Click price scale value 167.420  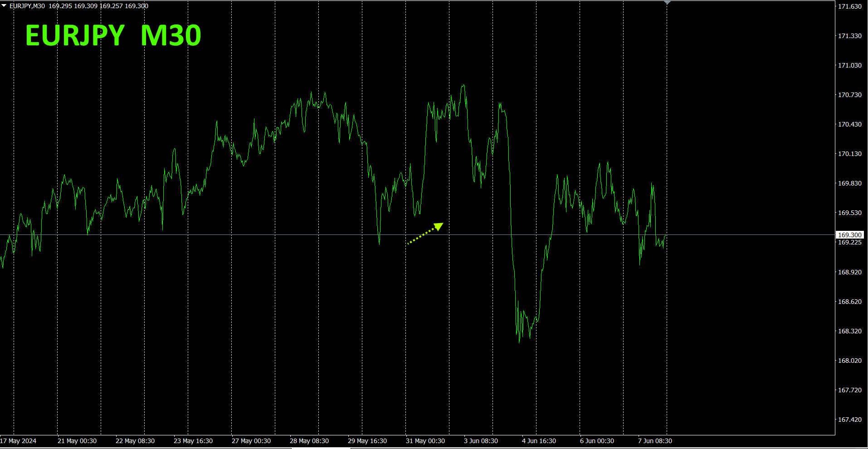[849, 420]
